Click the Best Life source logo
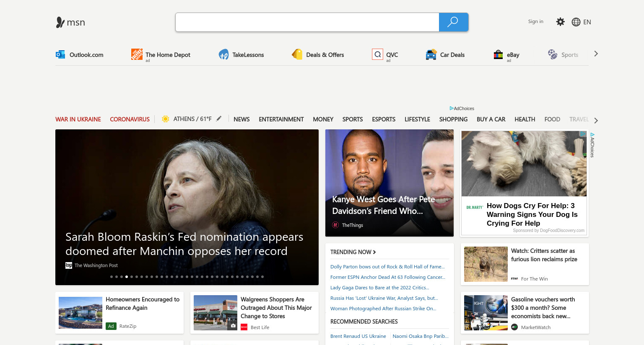The width and height of the screenshot is (644, 345). tap(244, 327)
